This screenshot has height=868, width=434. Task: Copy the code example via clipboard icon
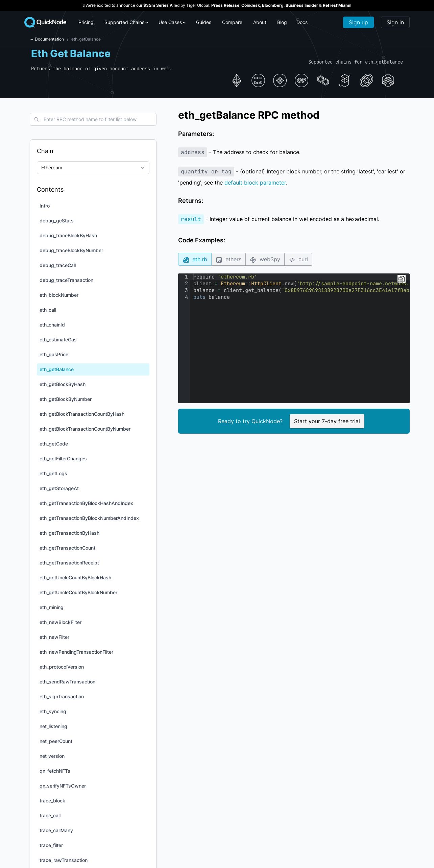click(x=401, y=279)
